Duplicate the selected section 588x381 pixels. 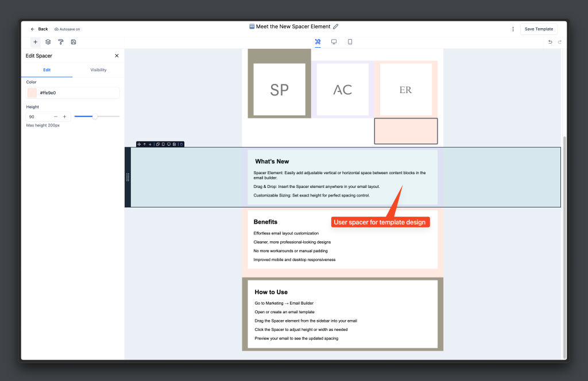pyautogui.click(x=158, y=144)
